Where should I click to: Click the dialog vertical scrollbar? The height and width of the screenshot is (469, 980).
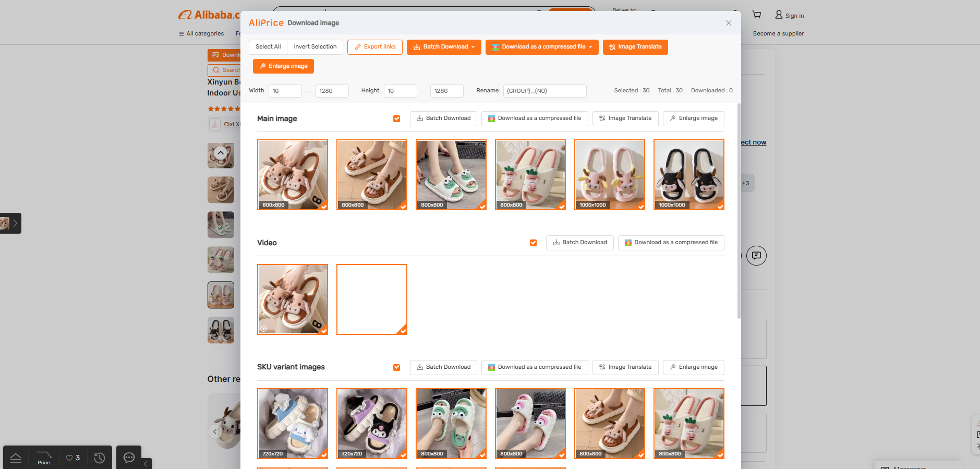point(739,211)
